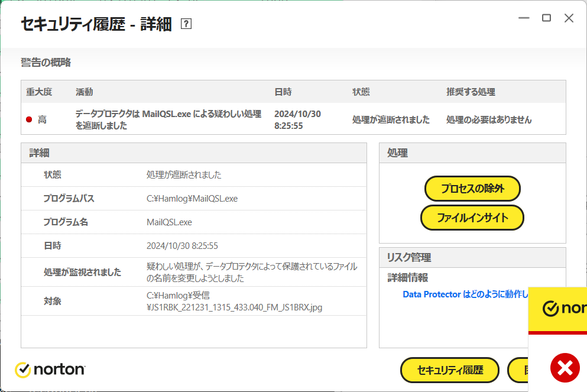Click the Norton logo at bottom left
The image size is (587, 392).
pos(50,370)
